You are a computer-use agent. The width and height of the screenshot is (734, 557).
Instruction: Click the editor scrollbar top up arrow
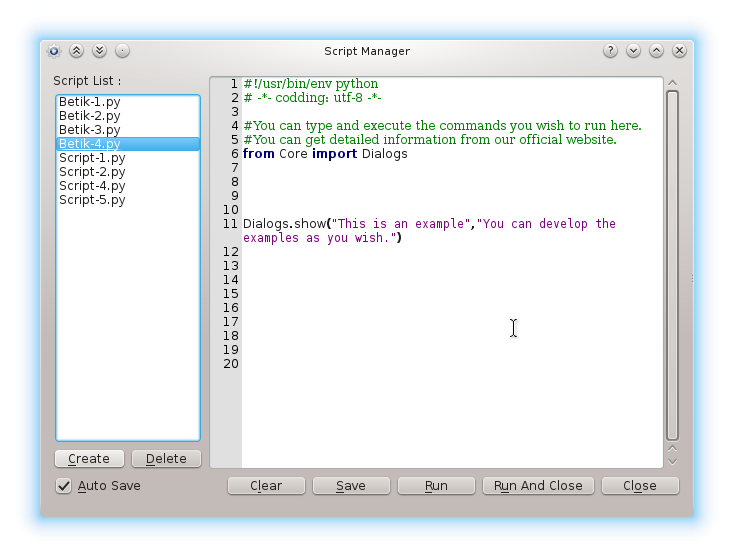[x=673, y=83]
